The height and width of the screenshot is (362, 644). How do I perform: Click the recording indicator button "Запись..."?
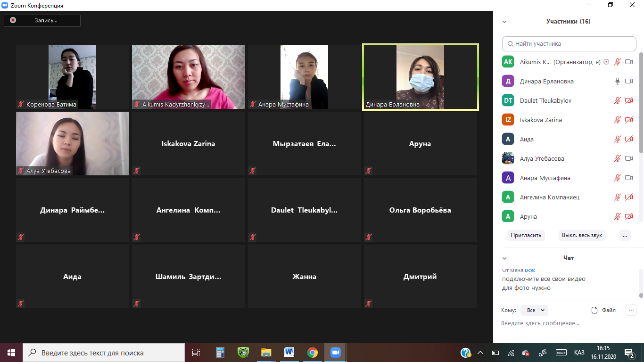(x=42, y=20)
